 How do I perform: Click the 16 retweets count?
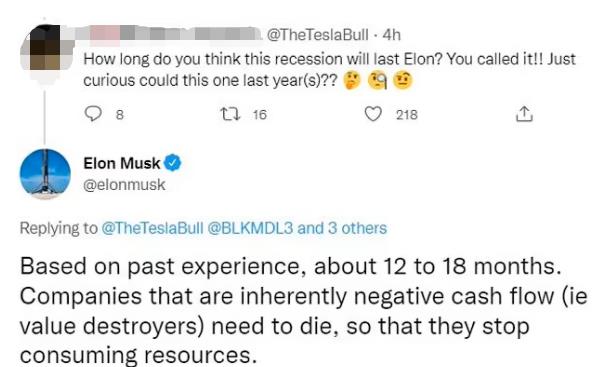point(260,114)
